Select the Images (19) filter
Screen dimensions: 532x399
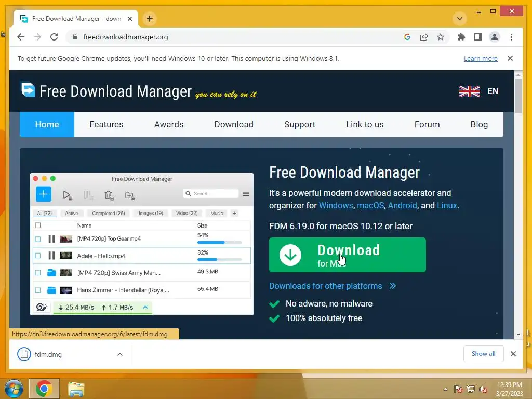(x=151, y=213)
